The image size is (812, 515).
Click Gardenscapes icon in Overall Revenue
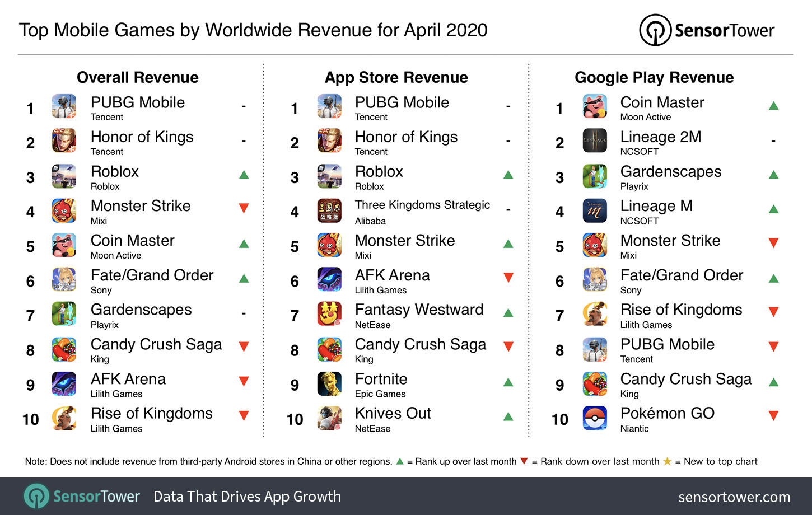pyautogui.click(x=64, y=314)
